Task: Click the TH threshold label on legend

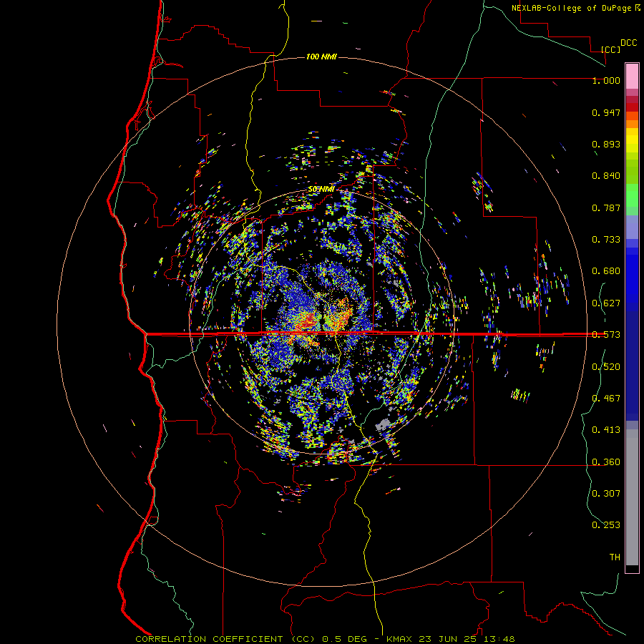Action: point(615,557)
